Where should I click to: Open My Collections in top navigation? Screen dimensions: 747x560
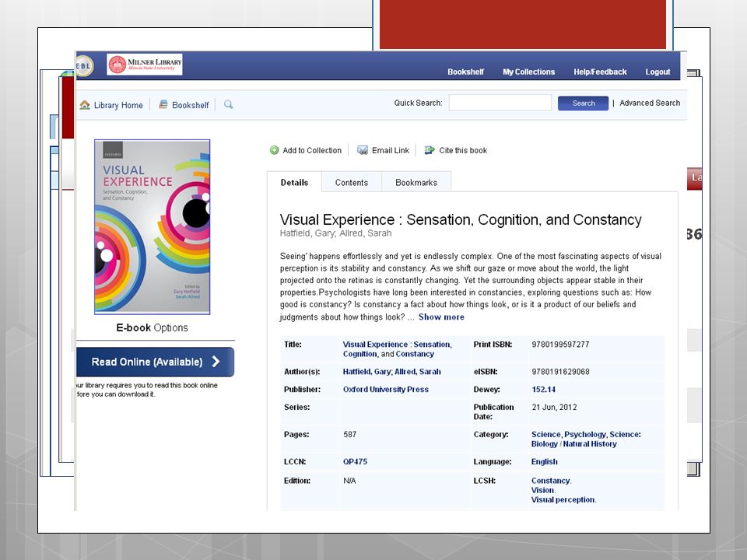coord(529,72)
